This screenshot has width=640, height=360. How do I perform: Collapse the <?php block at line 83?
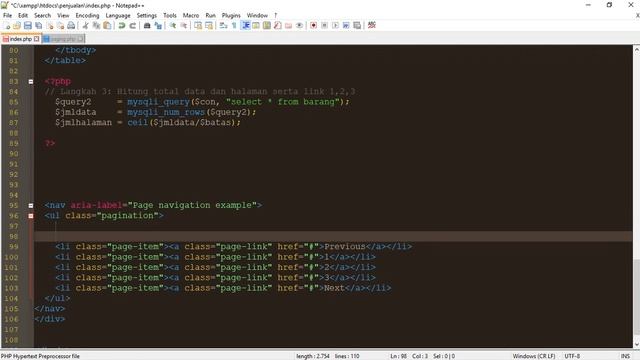coord(31,82)
